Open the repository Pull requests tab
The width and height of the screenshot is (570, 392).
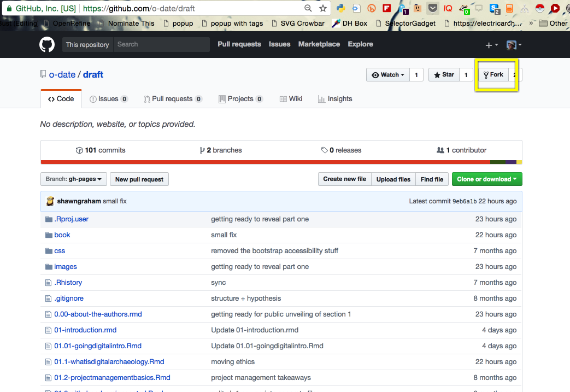pos(173,99)
